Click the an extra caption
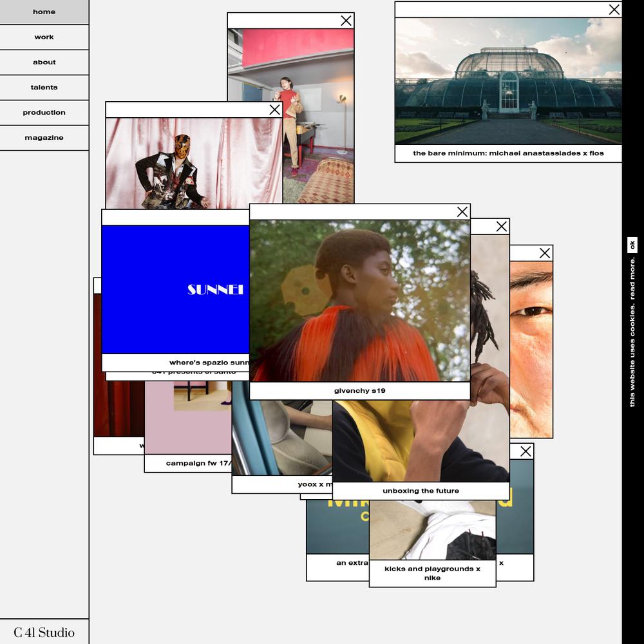 click(352, 563)
